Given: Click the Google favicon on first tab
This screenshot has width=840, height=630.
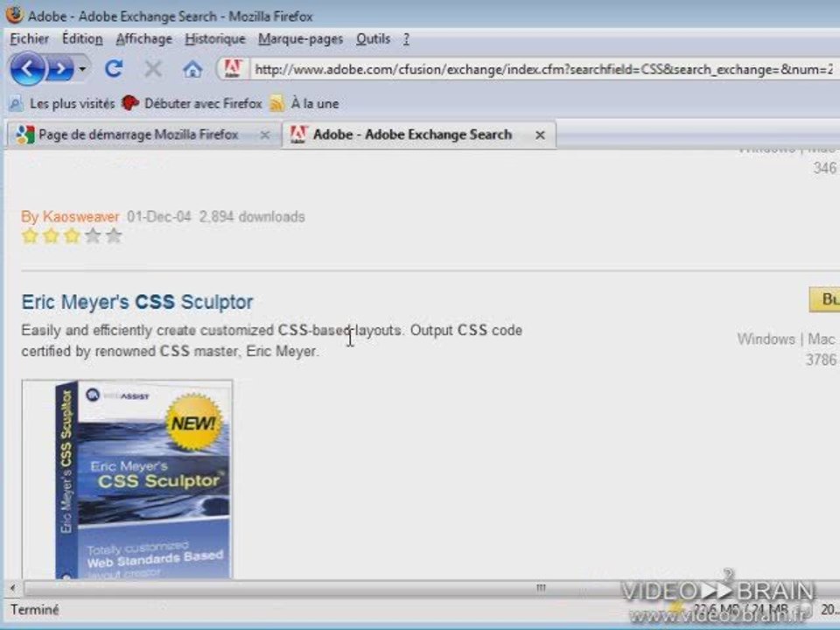Looking at the screenshot, I should coord(24,135).
